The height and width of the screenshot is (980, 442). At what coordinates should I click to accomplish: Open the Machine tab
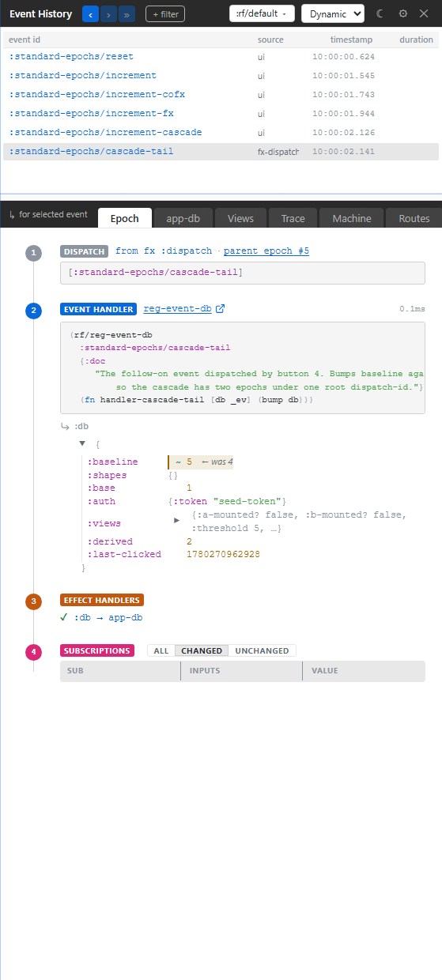coord(352,219)
